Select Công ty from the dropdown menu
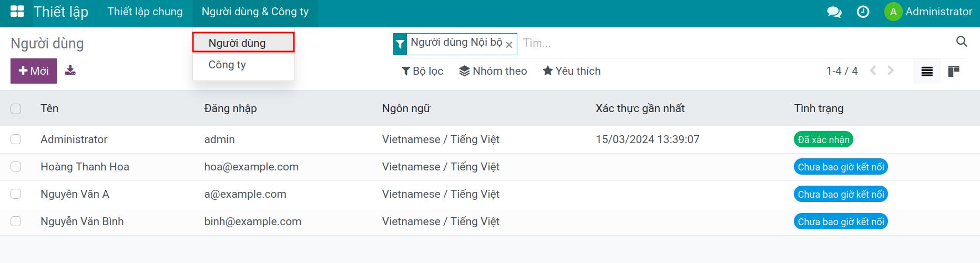Viewport: 980px width, 263px height. [243, 65]
